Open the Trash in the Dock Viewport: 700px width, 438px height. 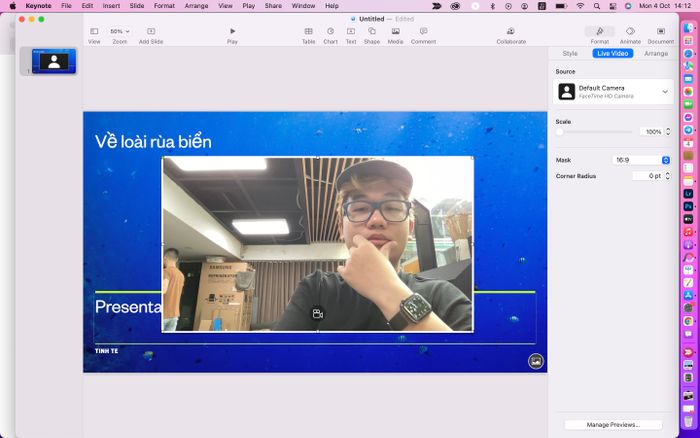pyautogui.click(x=688, y=421)
